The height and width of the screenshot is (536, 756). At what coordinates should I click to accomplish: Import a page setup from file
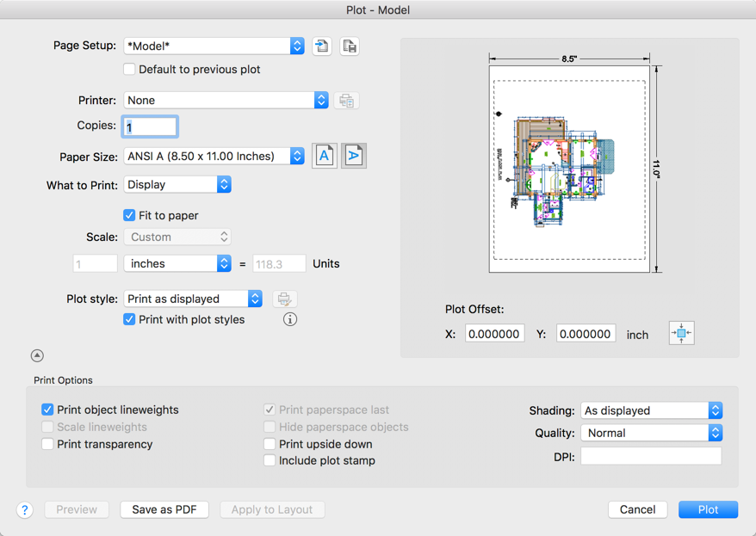323,46
